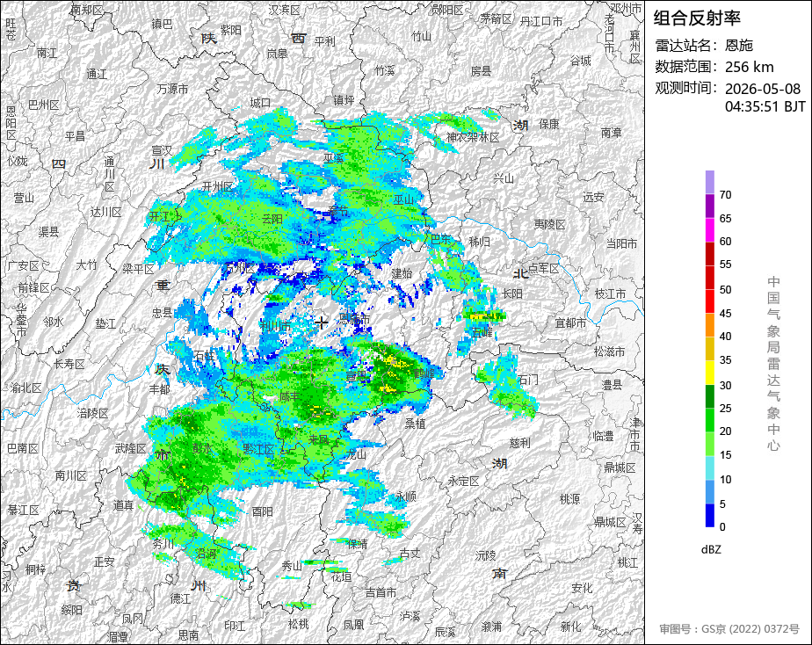
Task: Click the 丰都 map label
Action: point(160,389)
